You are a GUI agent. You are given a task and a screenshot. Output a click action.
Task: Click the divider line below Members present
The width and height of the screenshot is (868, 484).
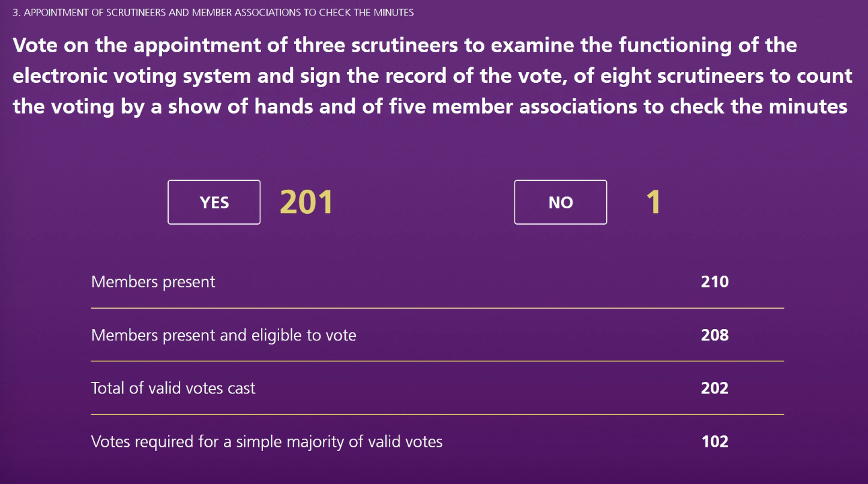[438, 308]
